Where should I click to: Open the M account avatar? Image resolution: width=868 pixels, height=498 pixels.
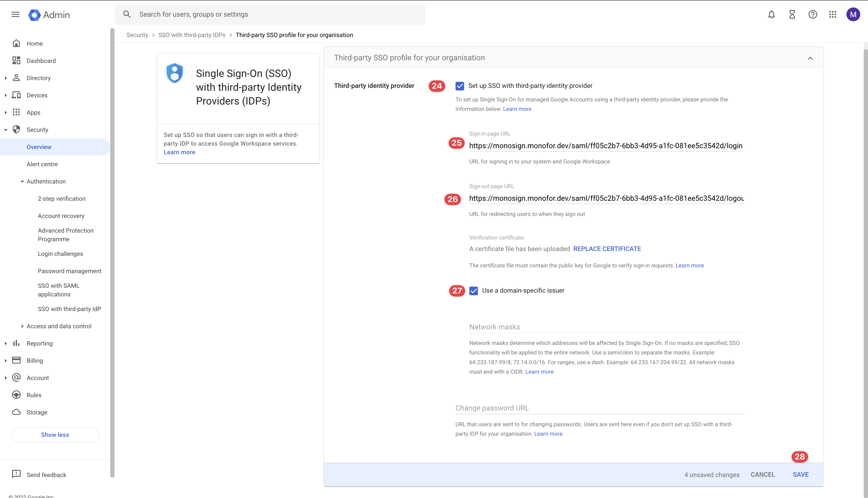(x=853, y=14)
